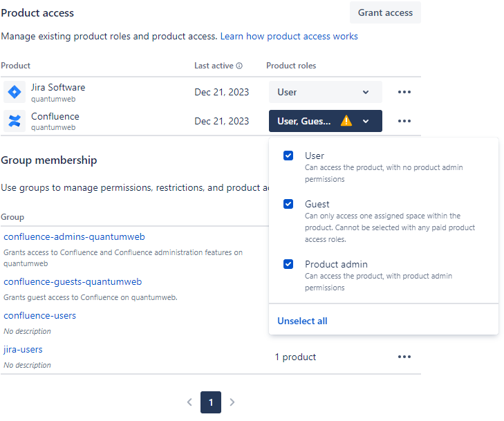504x421 pixels.
Task: Click the Product roles column header
Action: 291,66
